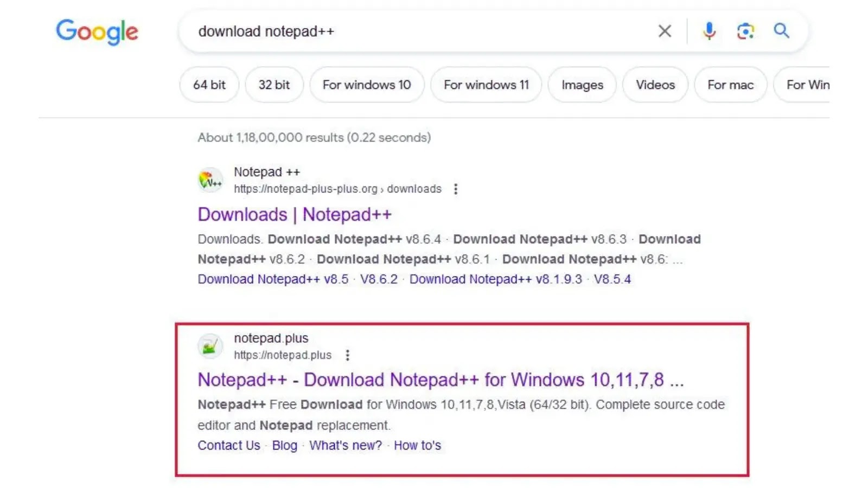
Task: Select the For mac filter chip
Action: pyautogui.click(x=730, y=85)
